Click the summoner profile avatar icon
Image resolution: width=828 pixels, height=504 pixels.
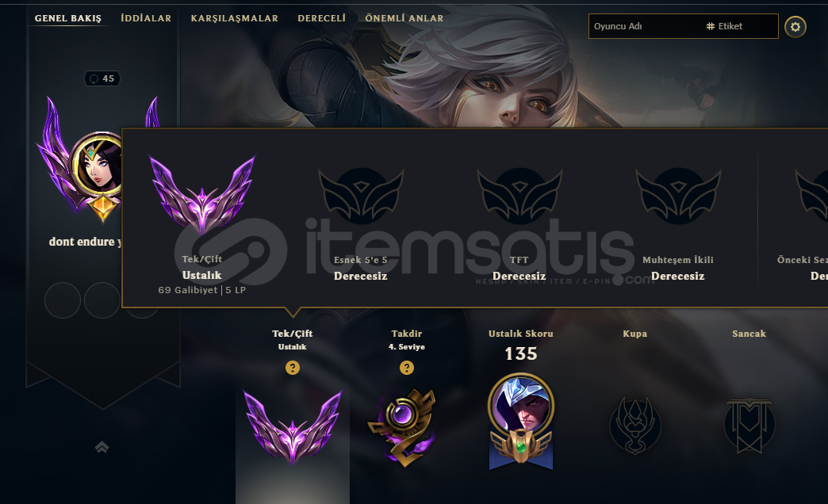coord(98,165)
